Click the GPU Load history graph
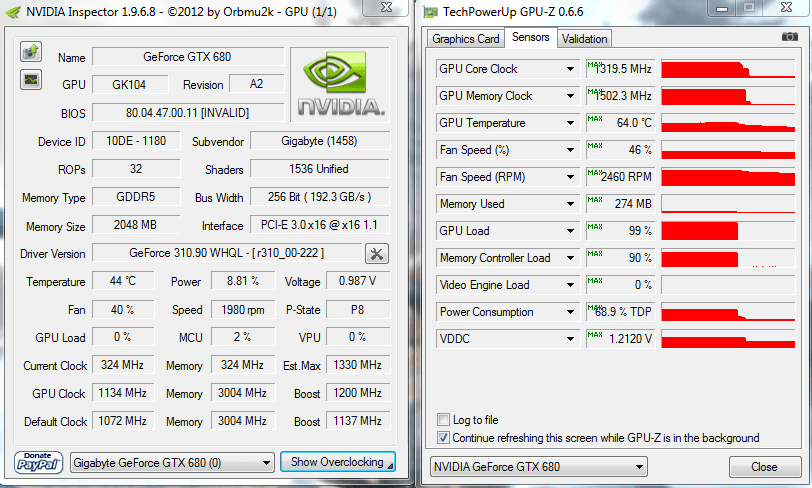The width and height of the screenshot is (812, 488). [728, 231]
